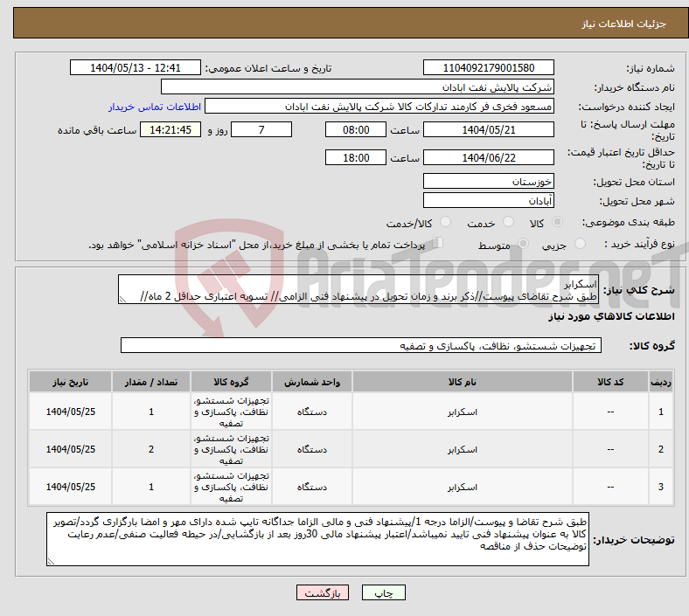The width and height of the screenshot is (689, 616).
Task: Click the requester field مسعود فخری فر
Action: [x=379, y=107]
